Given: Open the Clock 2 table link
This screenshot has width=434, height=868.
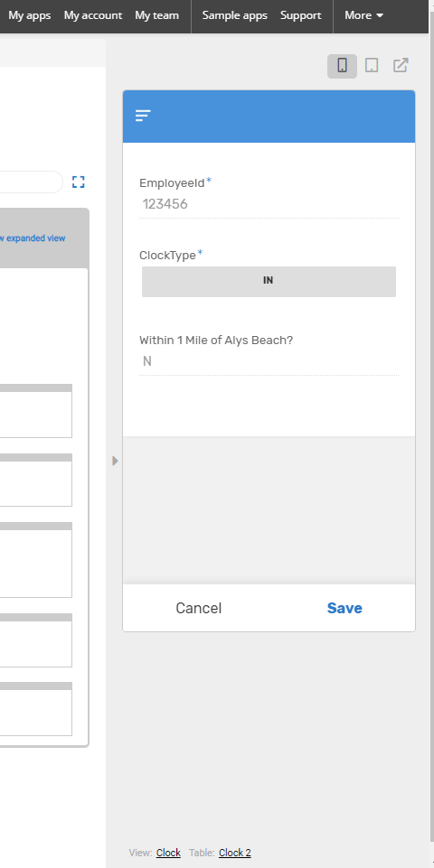Looking at the screenshot, I should coord(235,853).
